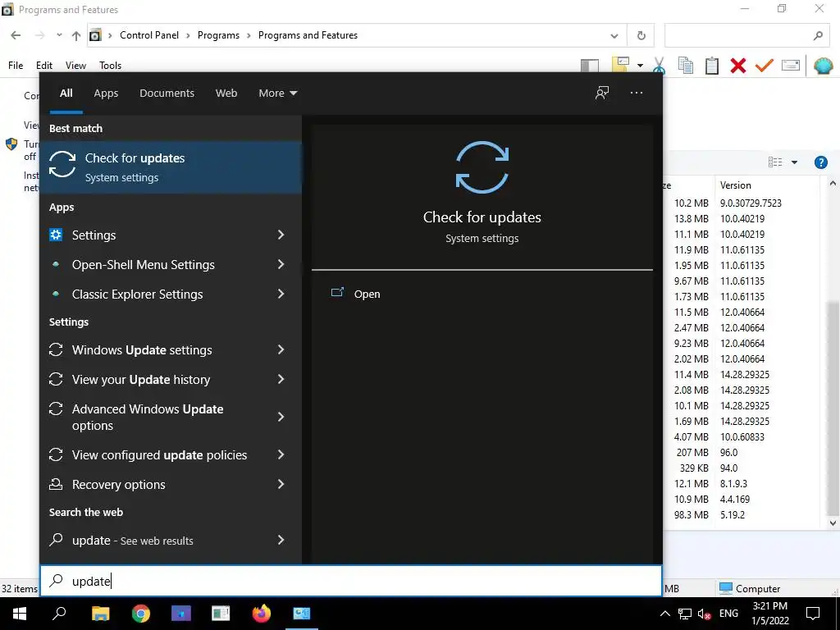840x630 pixels.
Task: Click the Version column header
Action: 766,185
